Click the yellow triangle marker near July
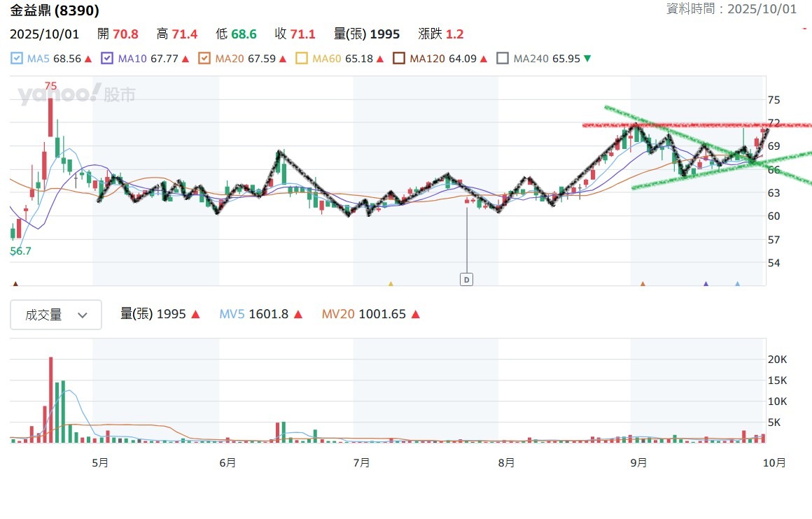The image size is (812, 519). click(x=391, y=284)
